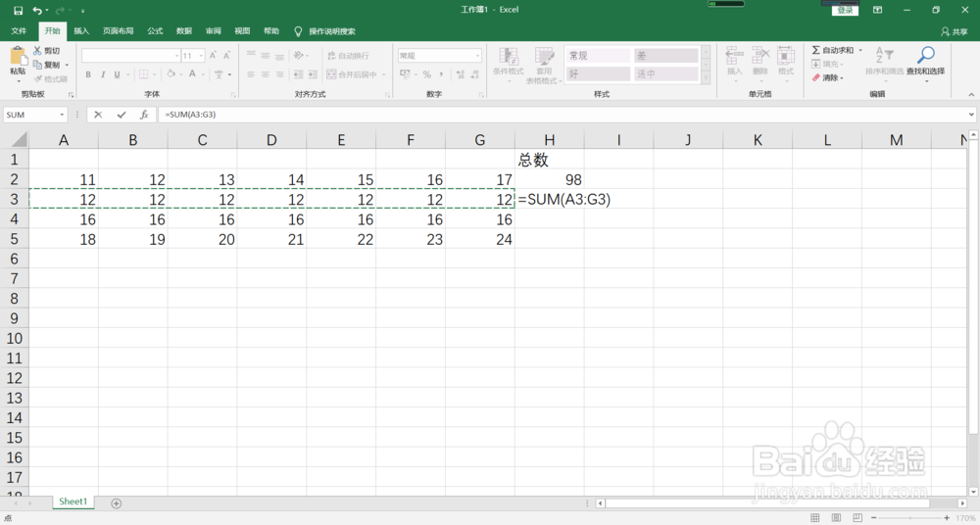Click the Undo arrow in quick access toolbar
980x525 pixels.
point(37,10)
